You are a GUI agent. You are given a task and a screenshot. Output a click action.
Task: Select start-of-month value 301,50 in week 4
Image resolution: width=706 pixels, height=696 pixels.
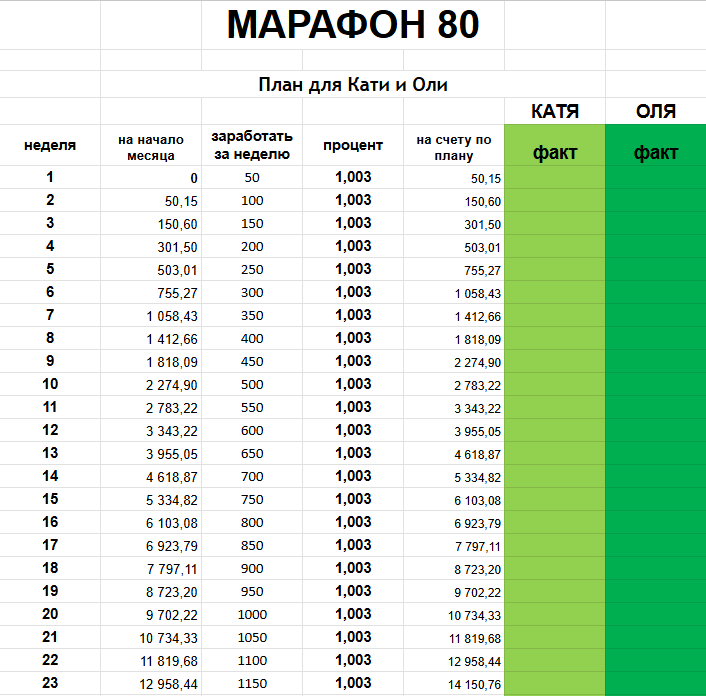(151, 246)
